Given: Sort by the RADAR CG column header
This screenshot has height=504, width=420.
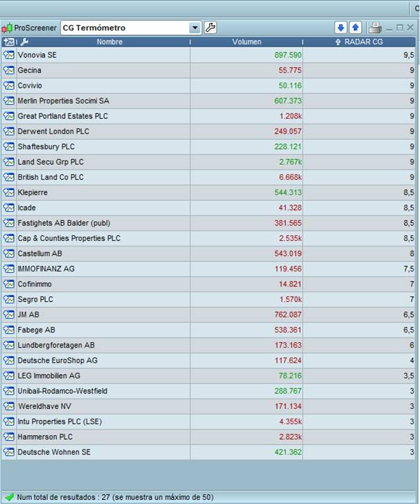Looking at the screenshot, I should point(364,42).
